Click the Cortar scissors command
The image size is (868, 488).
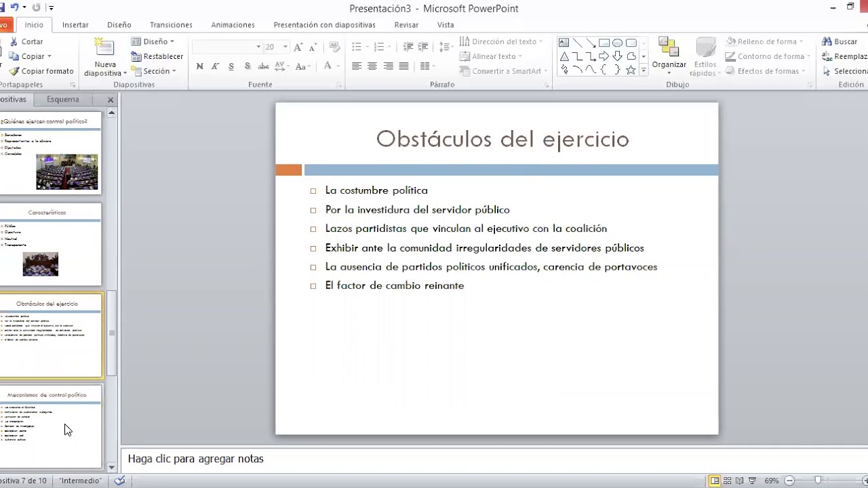26,41
